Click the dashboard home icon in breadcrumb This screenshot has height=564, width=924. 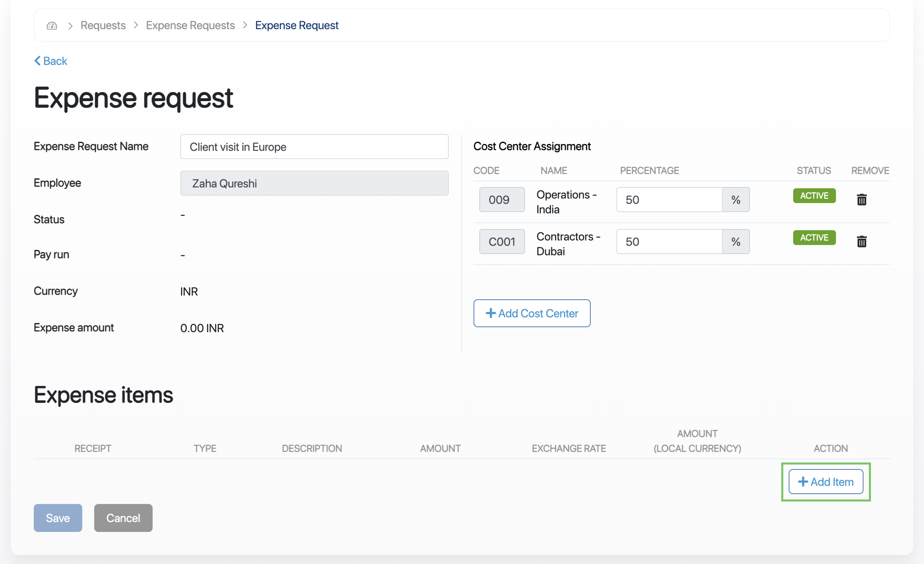click(52, 25)
